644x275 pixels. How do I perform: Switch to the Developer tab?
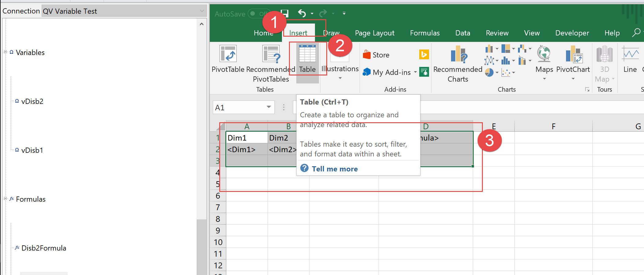[x=572, y=33]
